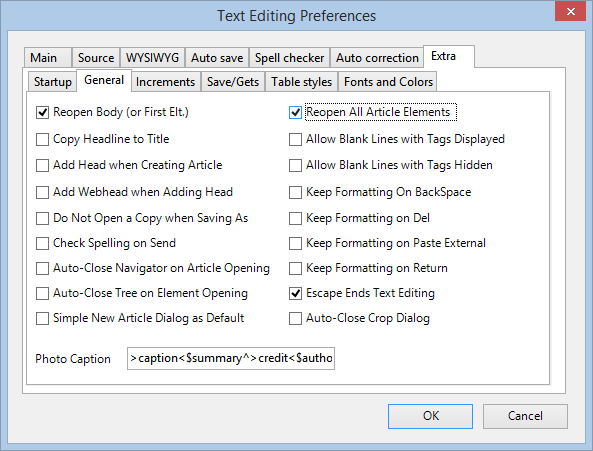Select the Startup sub-tab
Viewport: 593px width, 451px height.
point(53,82)
